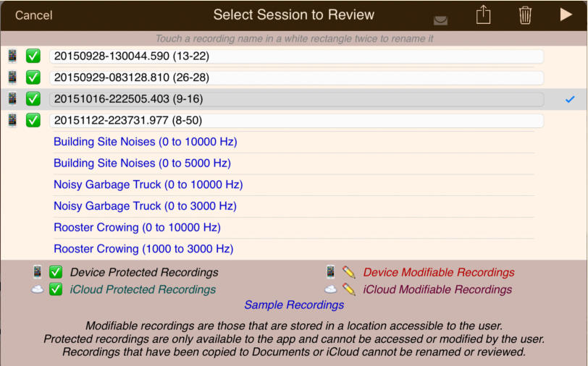Viewport: 588px width, 366px height.
Task: Click device icon beside 20151122-223731.977 recording
Action: (x=12, y=120)
